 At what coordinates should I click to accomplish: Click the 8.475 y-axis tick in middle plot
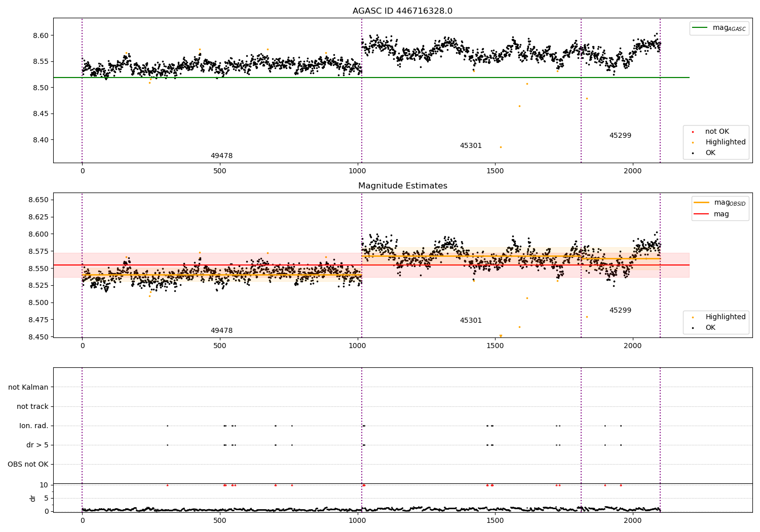39,320
